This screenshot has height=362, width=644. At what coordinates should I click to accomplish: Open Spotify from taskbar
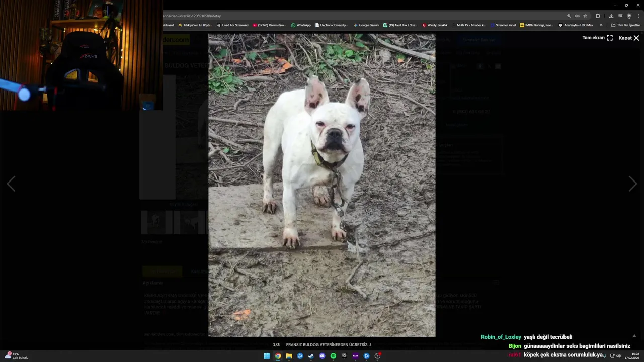coord(333,356)
